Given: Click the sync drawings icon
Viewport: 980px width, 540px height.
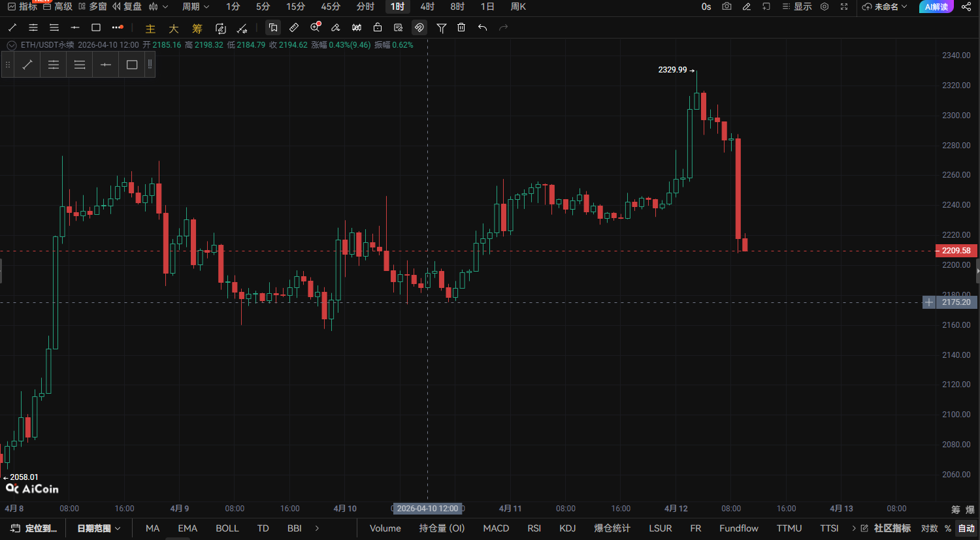Looking at the screenshot, I should coord(221,28).
